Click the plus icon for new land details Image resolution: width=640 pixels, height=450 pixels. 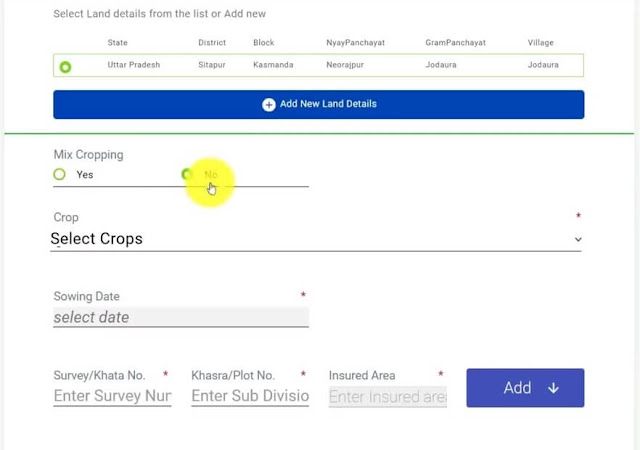click(x=268, y=104)
